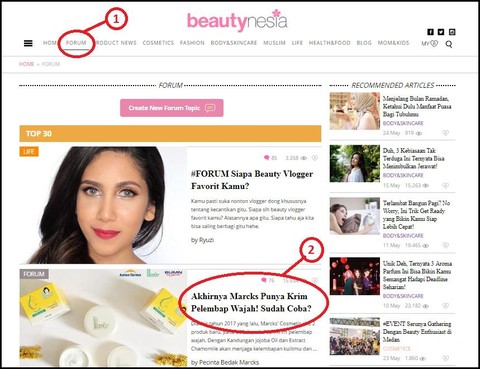Viewport: 480px width, 369px height.
Task: Open the COSMETICS menu item
Action: [158, 43]
